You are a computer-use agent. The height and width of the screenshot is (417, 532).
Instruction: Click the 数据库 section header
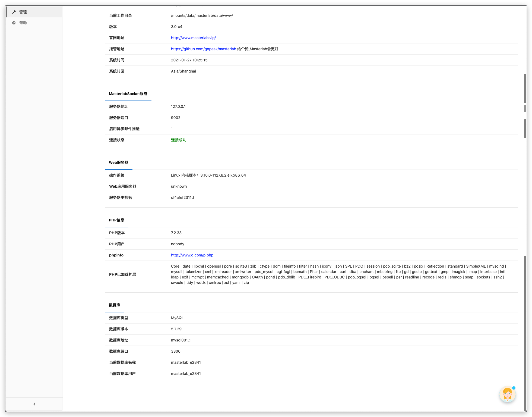point(114,305)
